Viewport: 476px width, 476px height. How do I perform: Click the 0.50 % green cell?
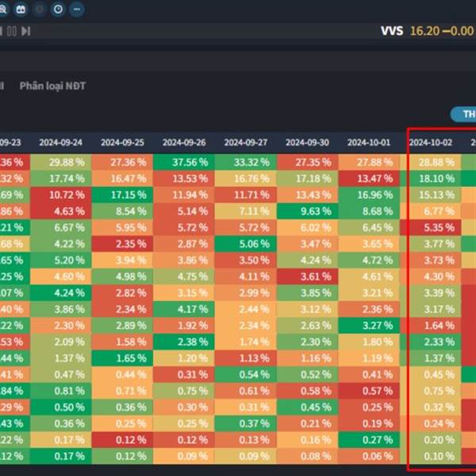click(x=61, y=408)
